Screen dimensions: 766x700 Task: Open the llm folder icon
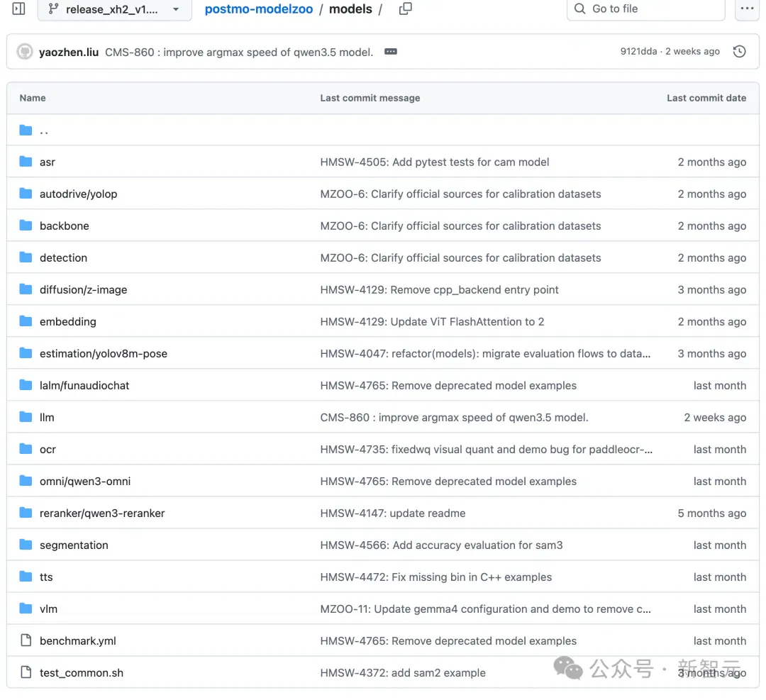(26, 417)
